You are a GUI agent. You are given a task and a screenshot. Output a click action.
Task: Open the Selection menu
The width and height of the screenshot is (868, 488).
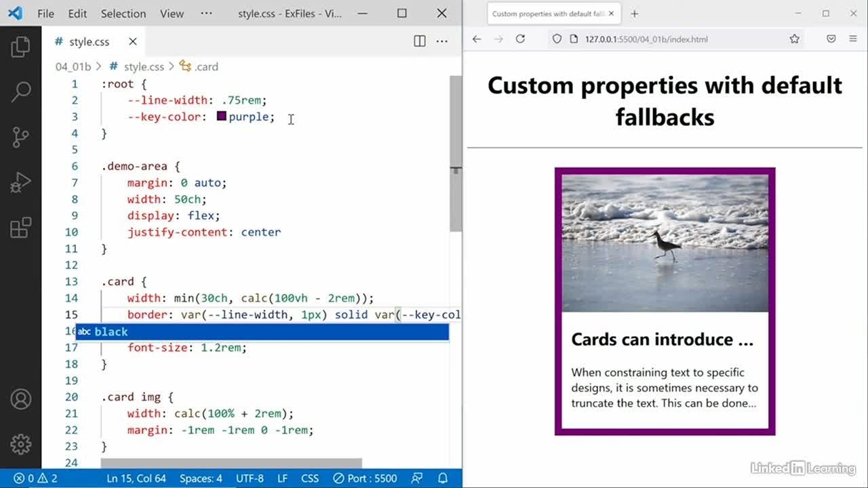pos(123,14)
